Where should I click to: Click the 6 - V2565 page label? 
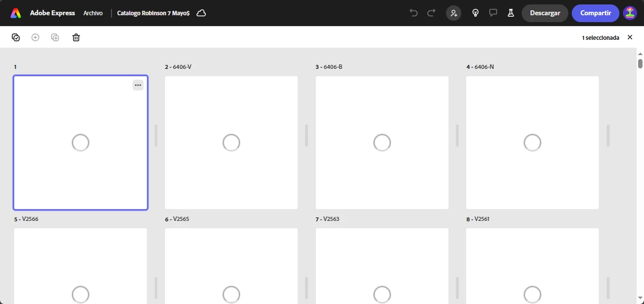click(177, 219)
